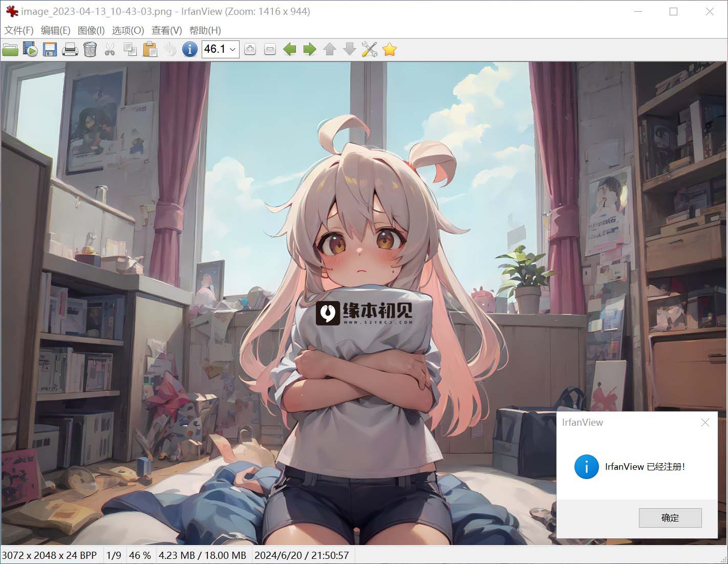This screenshot has height=564, width=728.
Task: Click the yellow star about icon
Action: pyautogui.click(x=390, y=50)
